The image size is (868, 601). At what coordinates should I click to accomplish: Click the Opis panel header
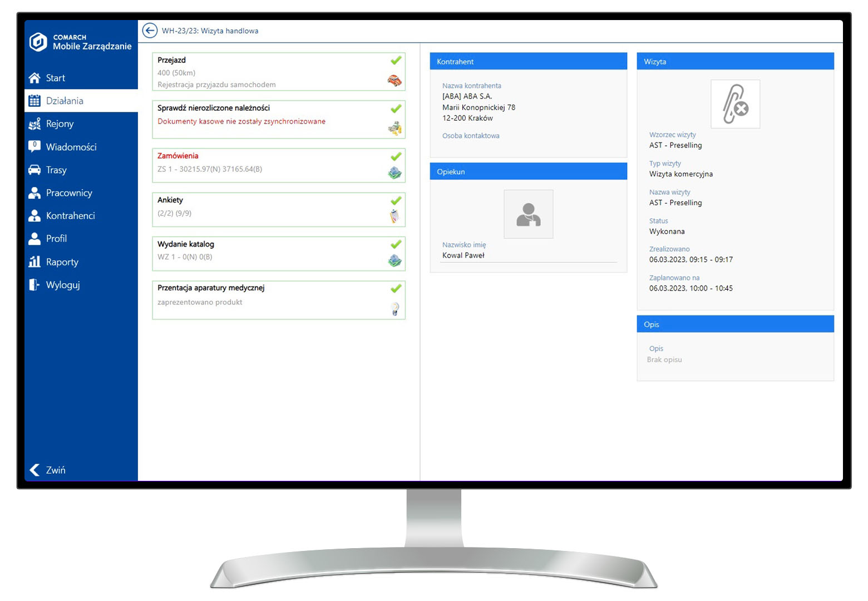[x=736, y=324]
